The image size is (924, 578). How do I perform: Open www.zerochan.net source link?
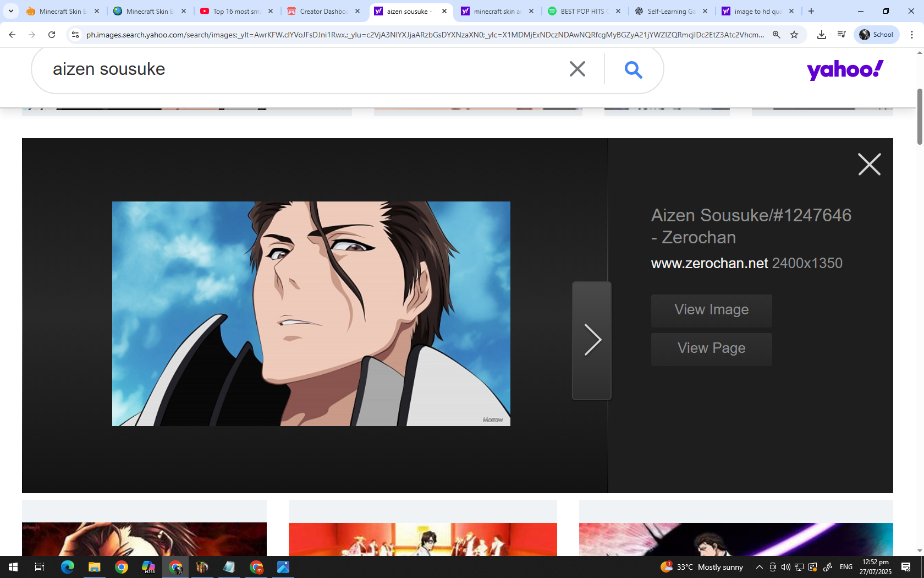point(710,263)
